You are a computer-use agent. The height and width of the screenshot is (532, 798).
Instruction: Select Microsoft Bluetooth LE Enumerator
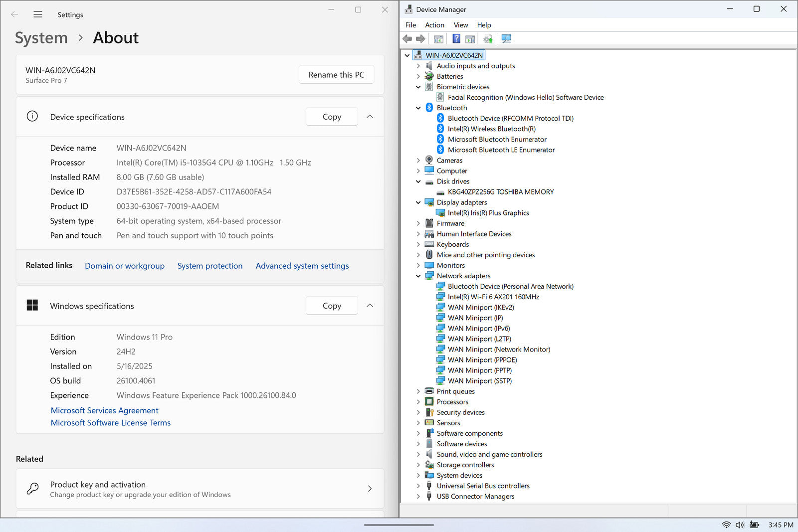tap(501, 150)
